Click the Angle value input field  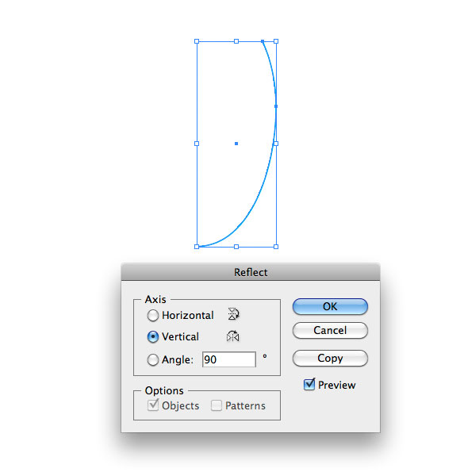[x=229, y=359]
